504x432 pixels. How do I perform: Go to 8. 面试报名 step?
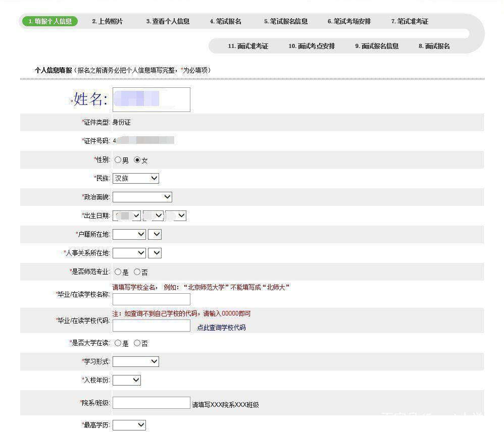[434, 46]
